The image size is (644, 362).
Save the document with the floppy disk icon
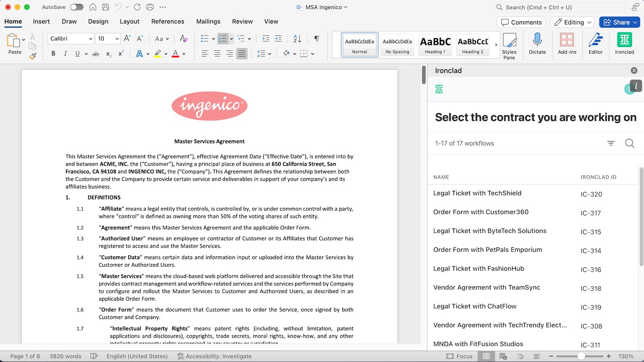tap(106, 7)
